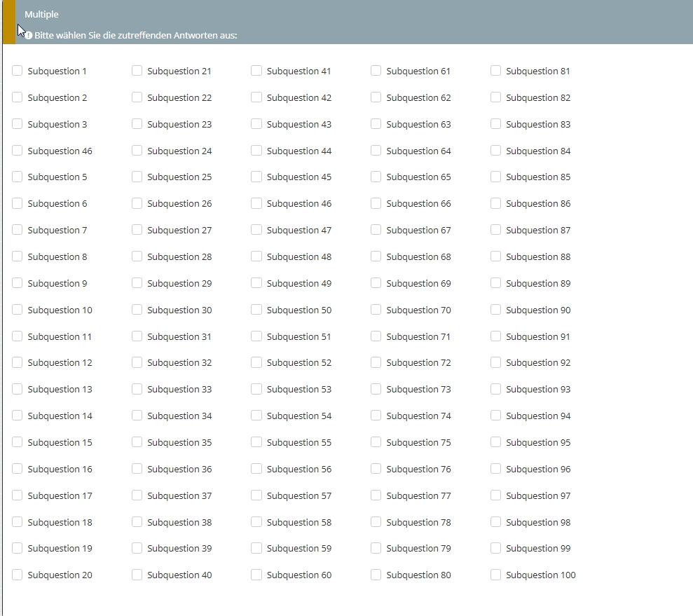693x616 pixels.
Task: Mark the Subquestion 20 checkbox
Action: [x=18, y=575]
